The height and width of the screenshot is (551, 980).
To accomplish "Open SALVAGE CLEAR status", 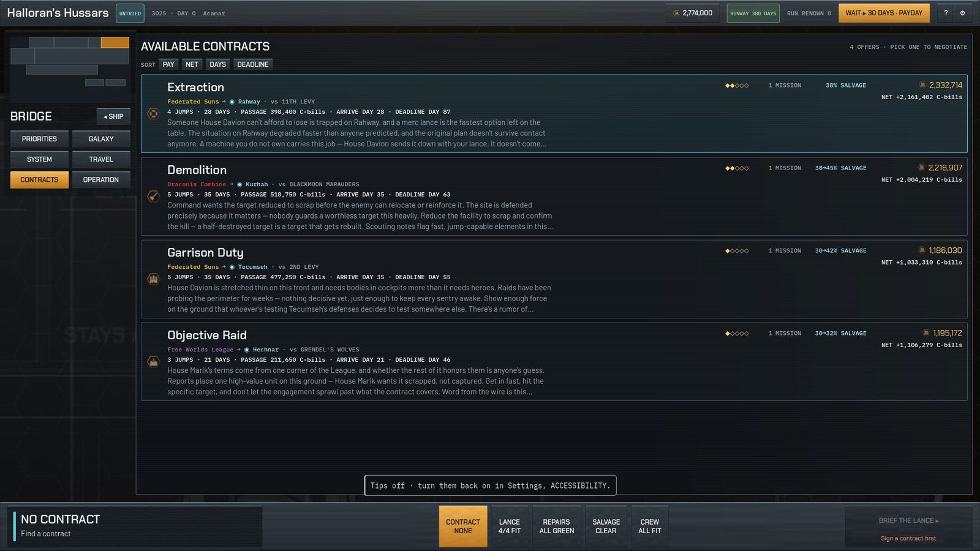I will [x=606, y=527].
